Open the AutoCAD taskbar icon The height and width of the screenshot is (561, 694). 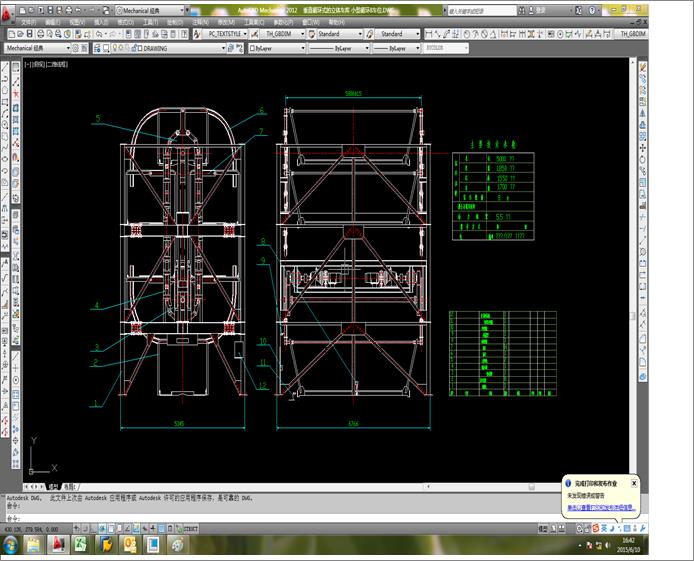[x=58, y=545]
